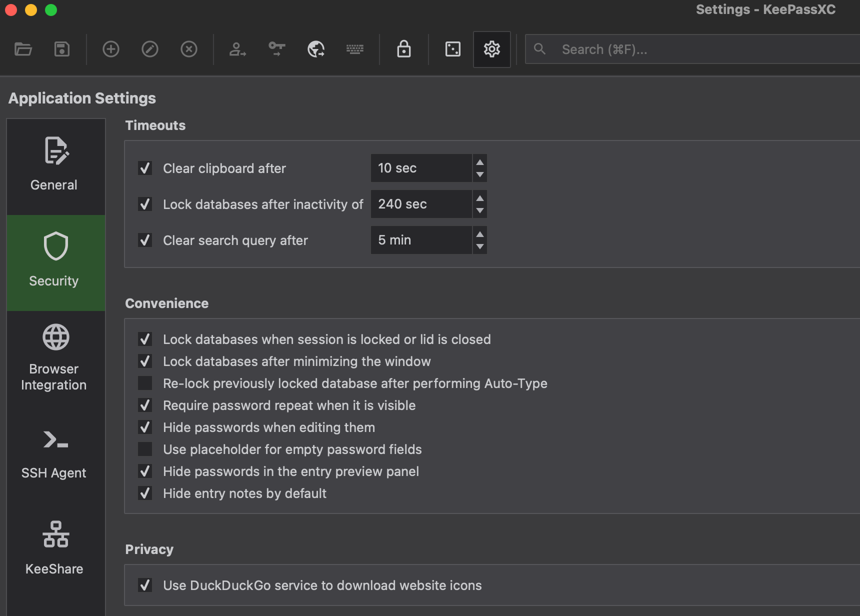
Task: Enable Use placeholder for empty password fields
Action: click(x=145, y=449)
